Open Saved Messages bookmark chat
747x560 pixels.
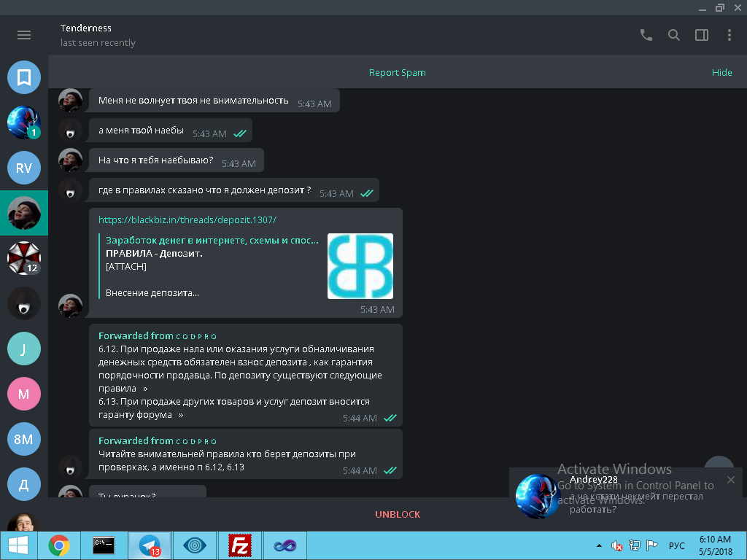pyautogui.click(x=24, y=77)
